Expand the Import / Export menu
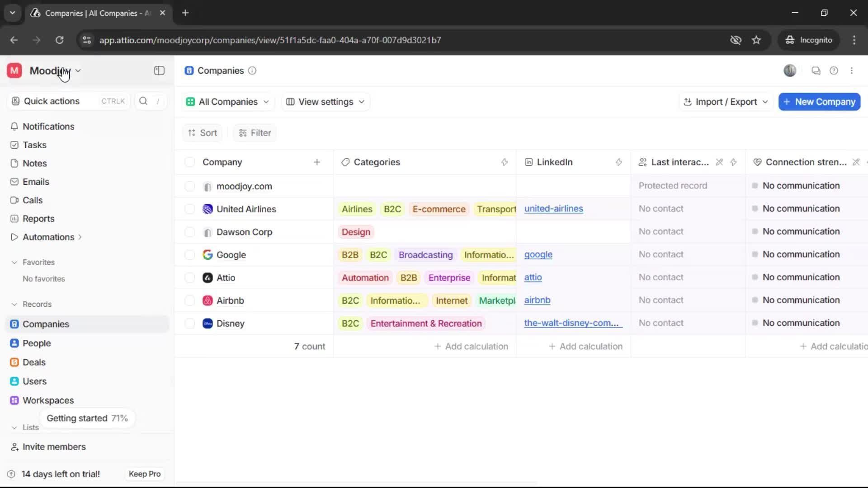 click(726, 102)
